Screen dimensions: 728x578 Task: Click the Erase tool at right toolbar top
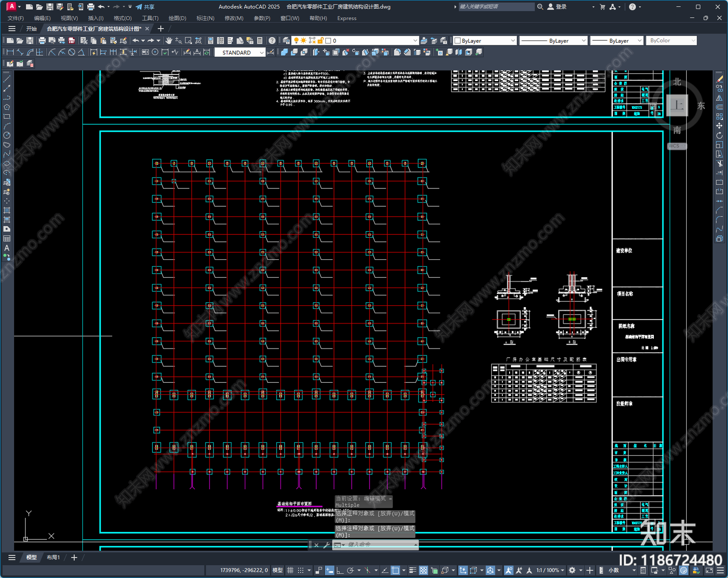719,79
